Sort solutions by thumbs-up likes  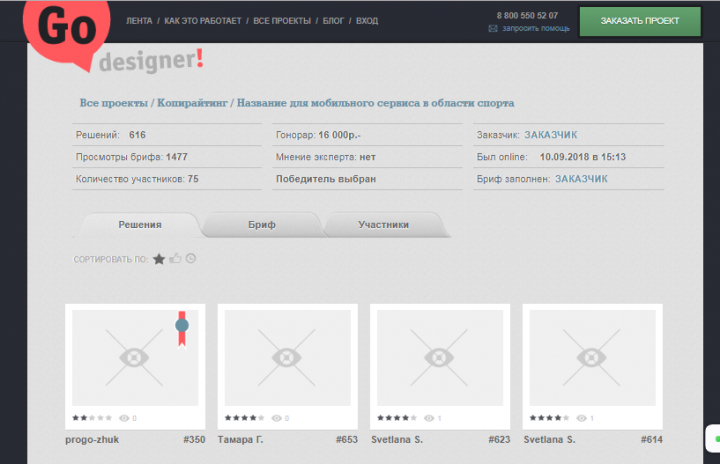pos(175,259)
